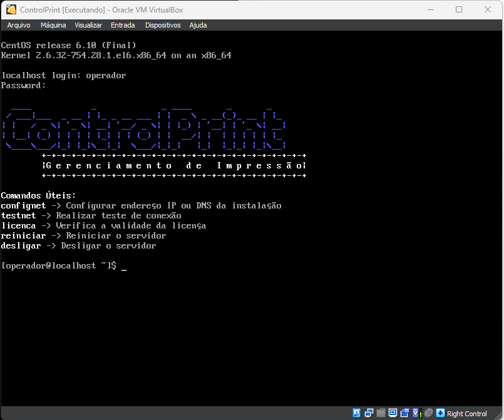This screenshot has width=504, height=420.
Task: Expand the Dispositivos menu
Action: click(x=163, y=25)
